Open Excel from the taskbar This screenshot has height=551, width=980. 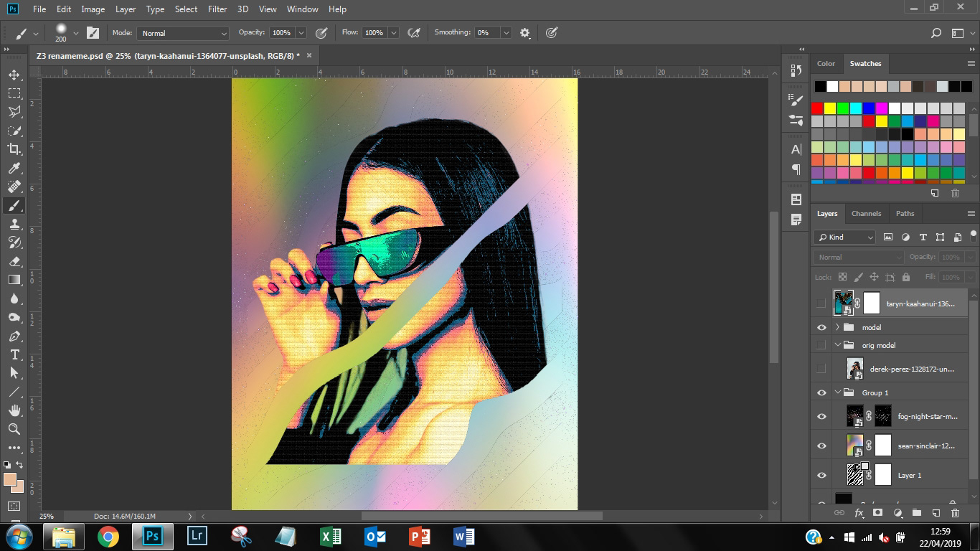click(330, 536)
